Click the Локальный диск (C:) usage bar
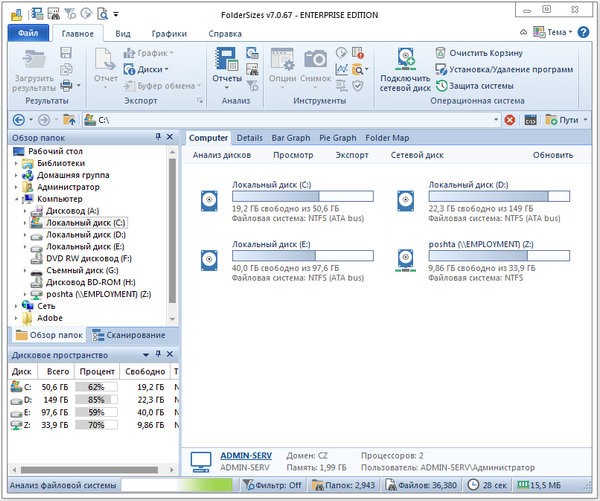The height and width of the screenshot is (501, 600). [301, 196]
